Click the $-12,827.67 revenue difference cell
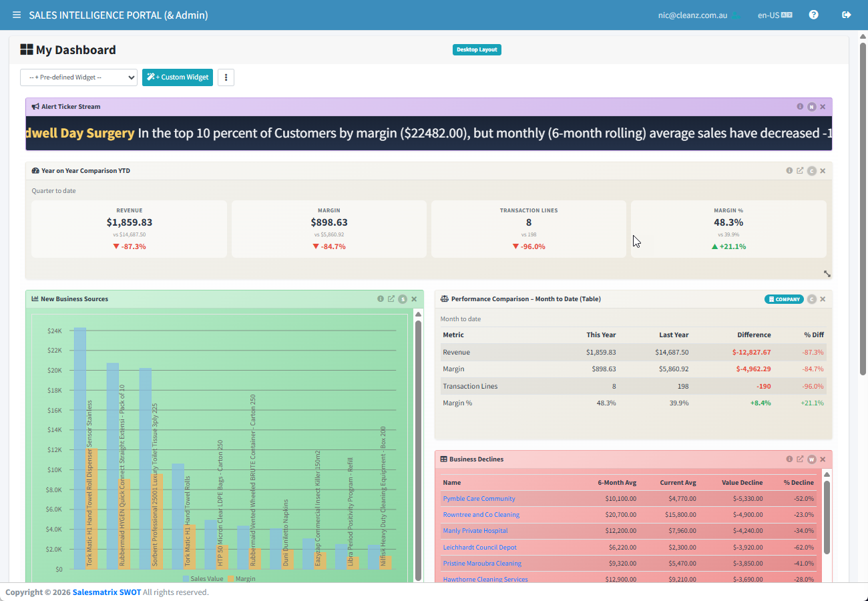868x601 pixels. 751,352
